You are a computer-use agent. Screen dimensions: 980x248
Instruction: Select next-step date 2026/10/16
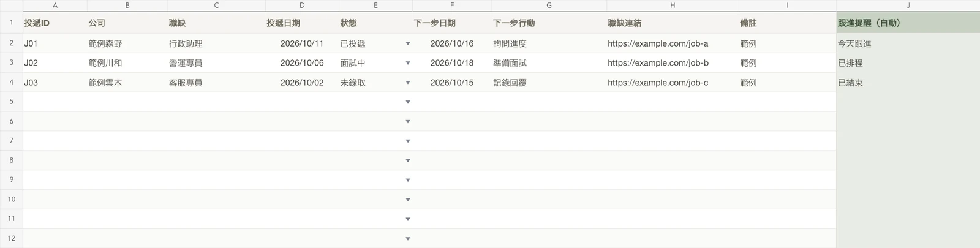click(452, 43)
